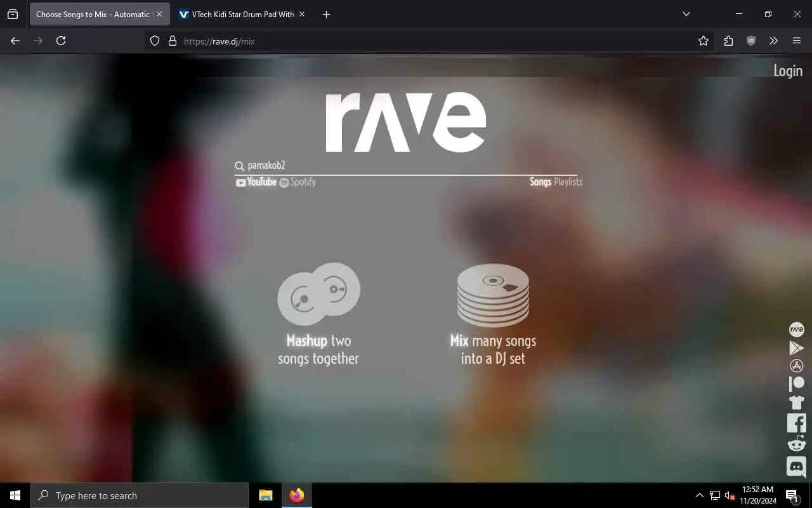Open the Discord icon in sidebar
This screenshot has height=508, width=812.
click(796, 466)
